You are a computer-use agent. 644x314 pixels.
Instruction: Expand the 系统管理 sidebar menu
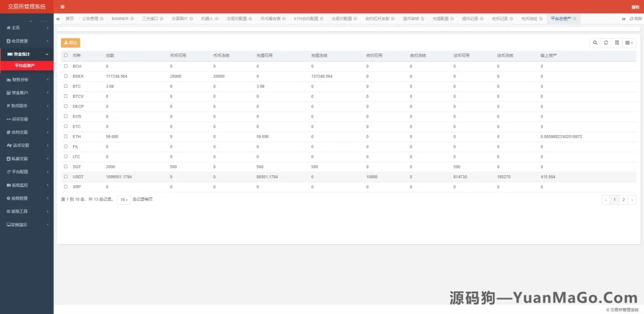(x=26, y=198)
